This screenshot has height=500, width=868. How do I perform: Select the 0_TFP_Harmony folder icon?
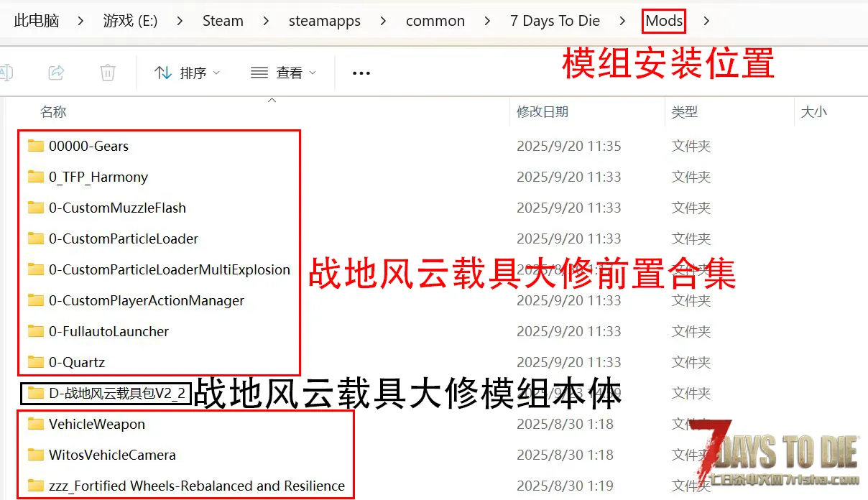36,177
